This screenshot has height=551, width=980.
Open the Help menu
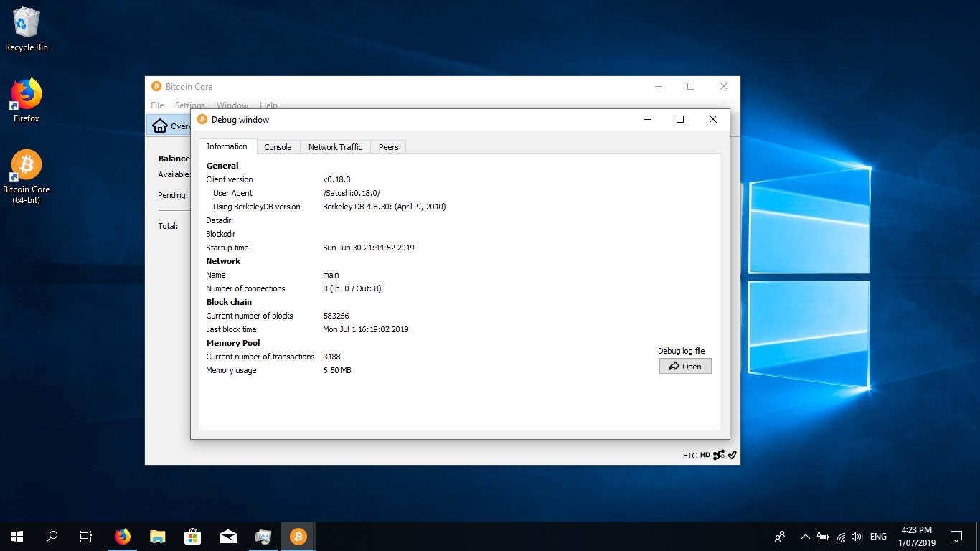click(x=268, y=105)
